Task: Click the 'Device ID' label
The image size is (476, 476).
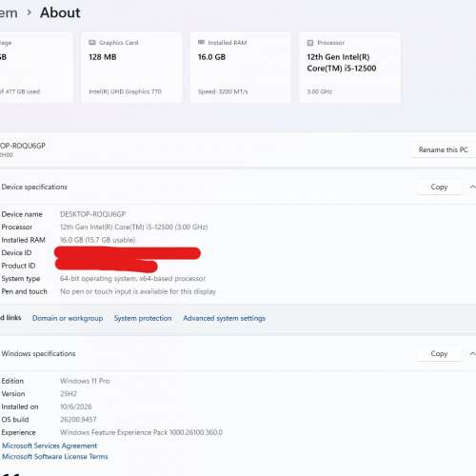Action: coord(16,253)
